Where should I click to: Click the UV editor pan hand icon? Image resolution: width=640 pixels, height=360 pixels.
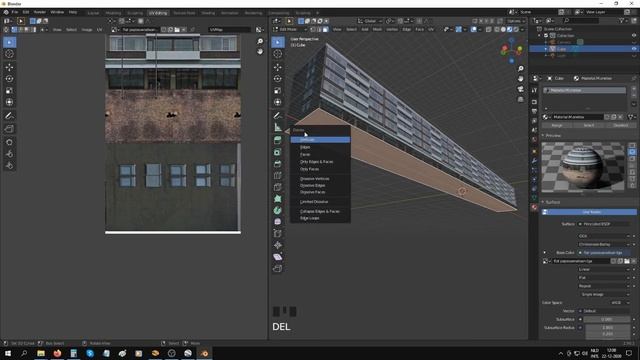pos(260,51)
